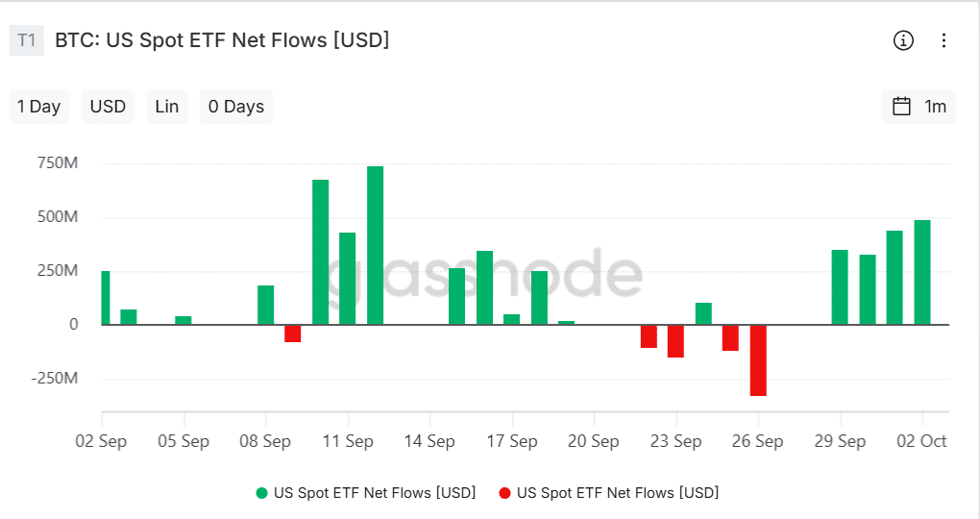
Task: Click the T1 tier badge
Action: (27, 40)
